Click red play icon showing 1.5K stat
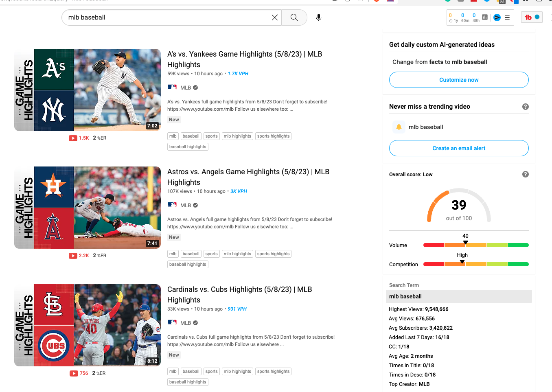This screenshot has height=392, width=552. point(73,138)
